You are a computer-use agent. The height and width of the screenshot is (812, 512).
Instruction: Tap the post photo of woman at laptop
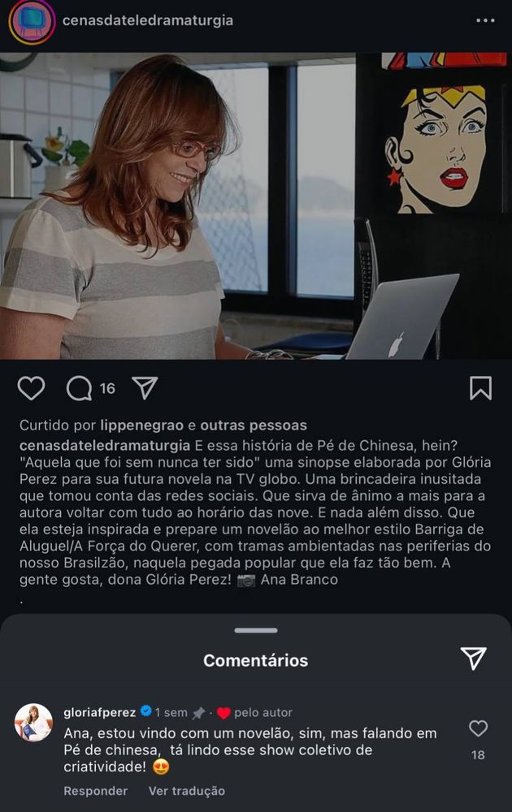tap(256, 205)
